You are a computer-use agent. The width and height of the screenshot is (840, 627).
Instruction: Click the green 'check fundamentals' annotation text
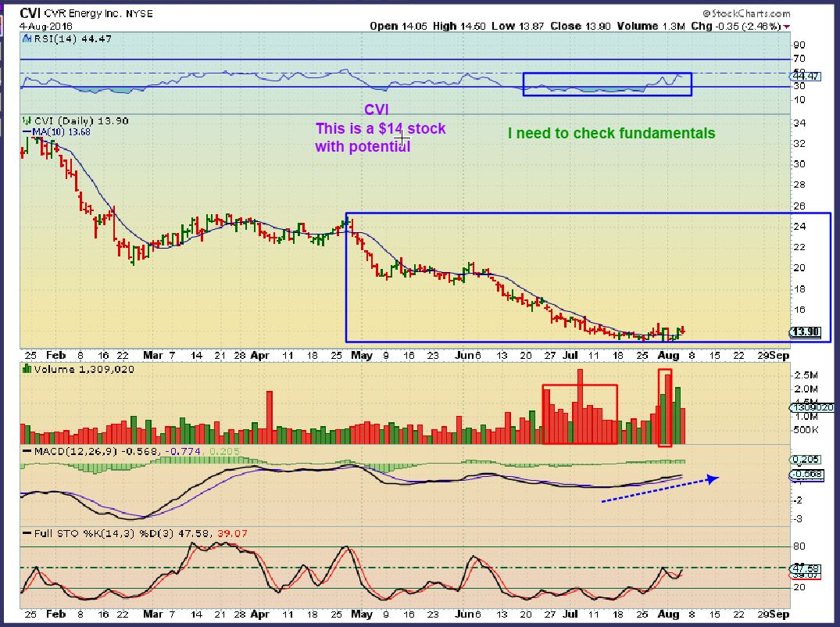(611, 134)
